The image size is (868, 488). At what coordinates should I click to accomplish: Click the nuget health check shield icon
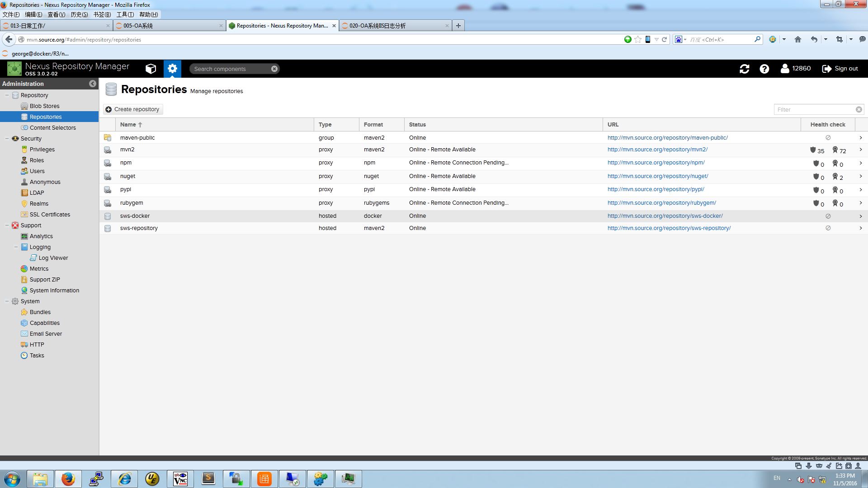[x=816, y=177]
